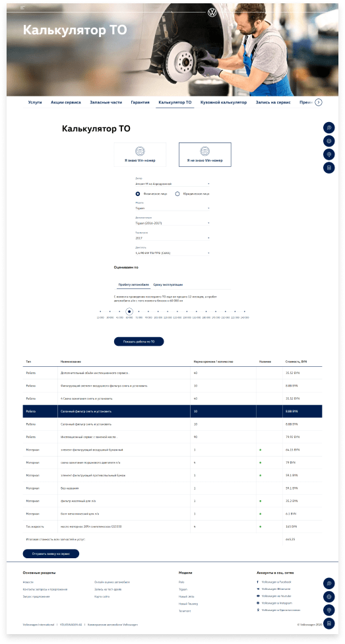Open 'Polo' model link in footer
The height and width of the screenshot is (644, 345).
coord(181,582)
